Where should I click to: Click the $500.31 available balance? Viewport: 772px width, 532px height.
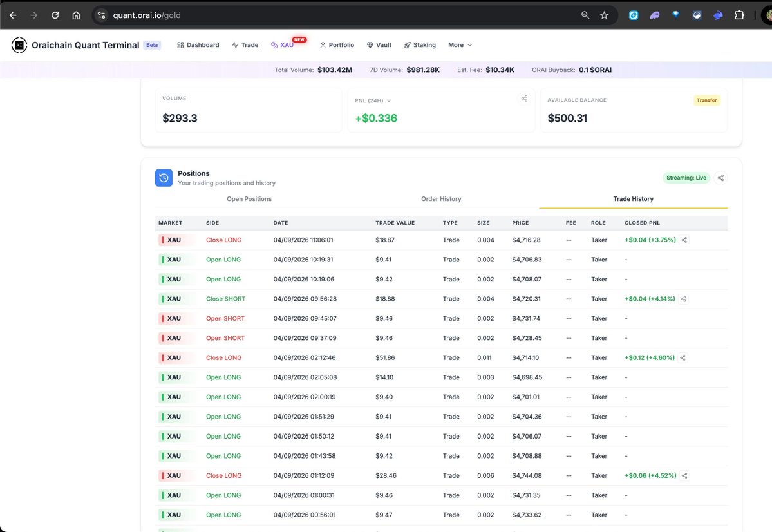click(567, 119)
